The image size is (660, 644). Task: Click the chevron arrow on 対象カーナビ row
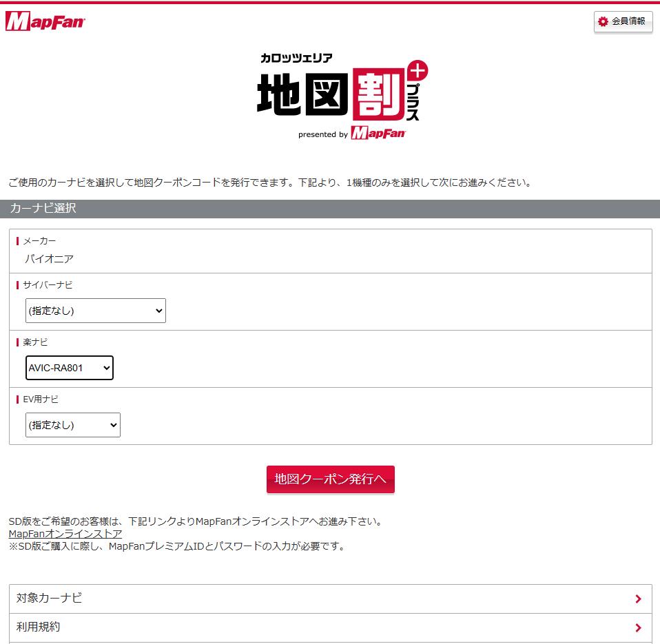638,599
